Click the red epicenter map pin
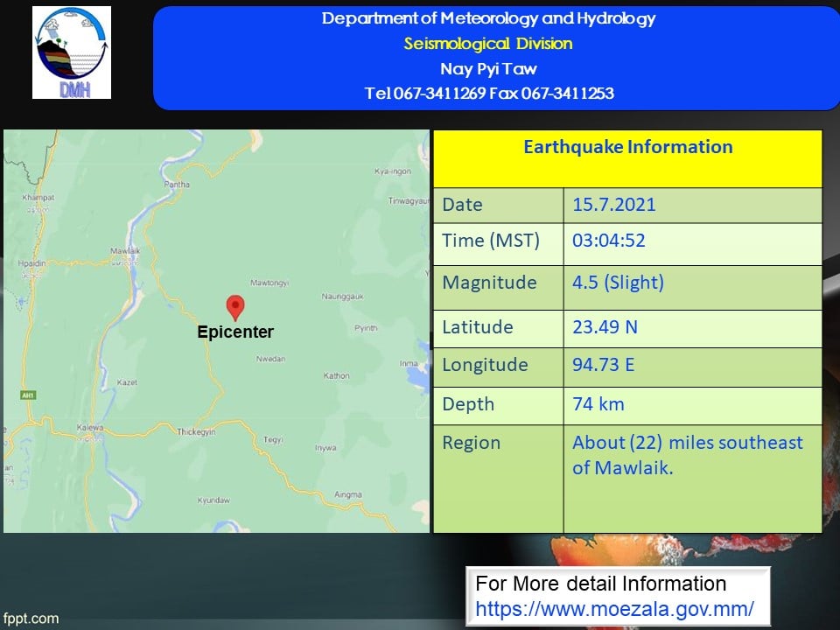 235,308
